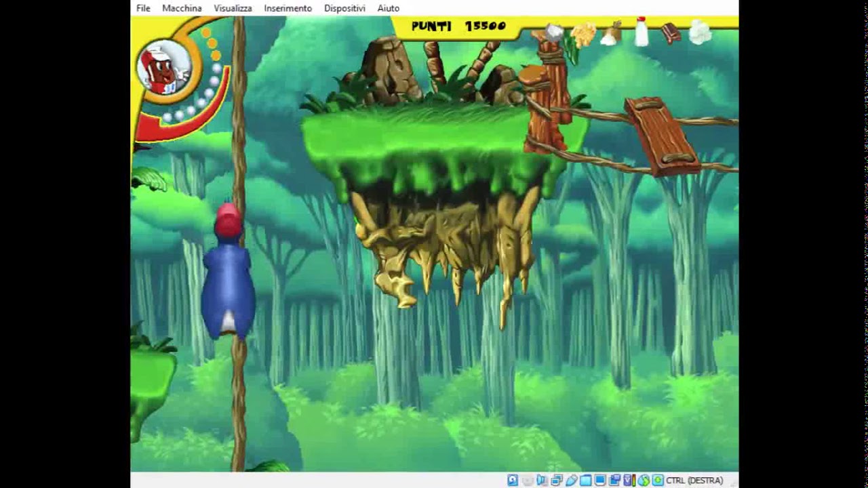Click the screen recording status icon
This screenshot has width=868, height=488.
pos(614,481)
